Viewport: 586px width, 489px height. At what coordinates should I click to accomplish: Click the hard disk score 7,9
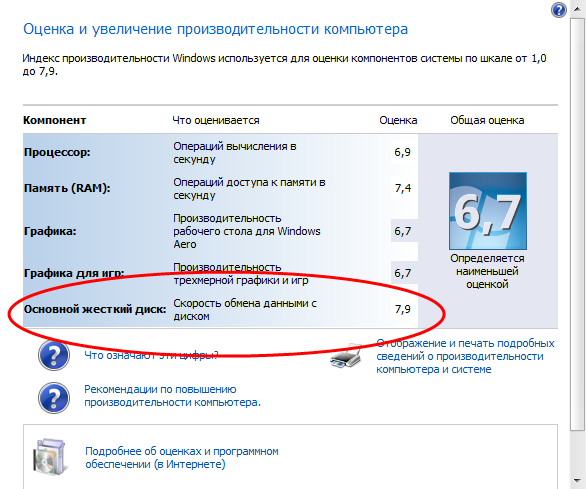403,309
